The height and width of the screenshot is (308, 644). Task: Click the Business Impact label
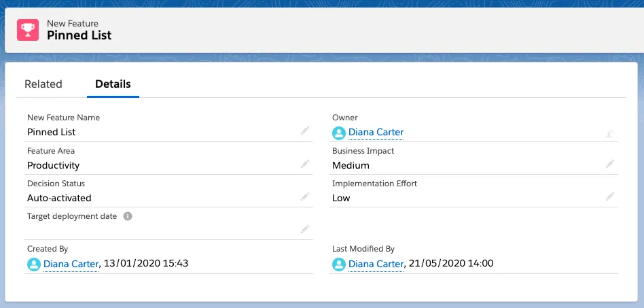[363, 151]
